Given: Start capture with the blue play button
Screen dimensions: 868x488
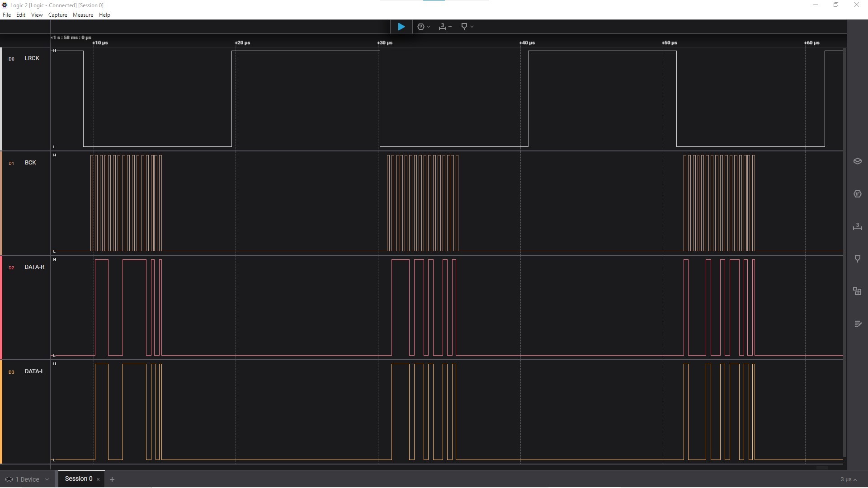Looking at the screenshot, I should point(401,27).
